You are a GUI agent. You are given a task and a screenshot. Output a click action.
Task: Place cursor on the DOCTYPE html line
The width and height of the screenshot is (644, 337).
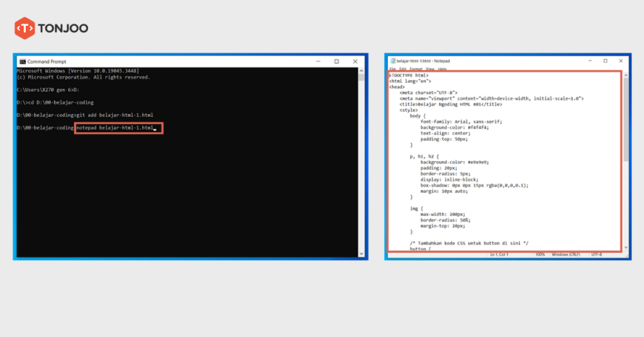coord(409,75)
